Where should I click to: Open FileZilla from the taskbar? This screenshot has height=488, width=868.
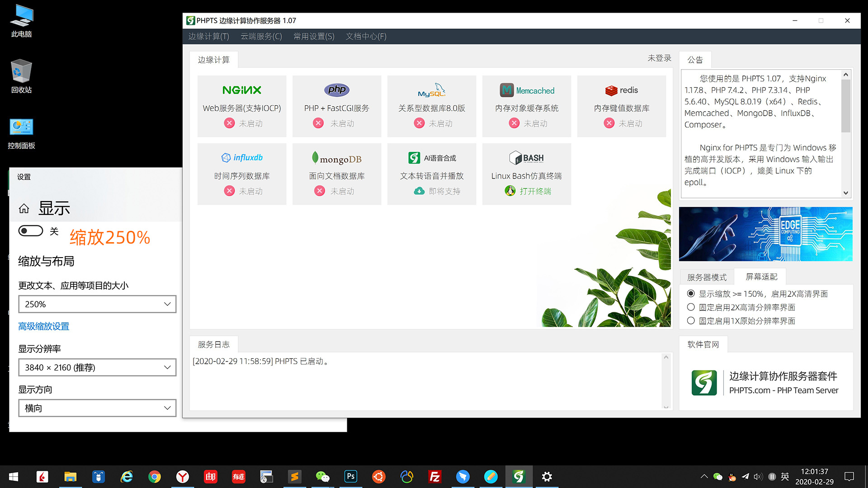point(435,477)
